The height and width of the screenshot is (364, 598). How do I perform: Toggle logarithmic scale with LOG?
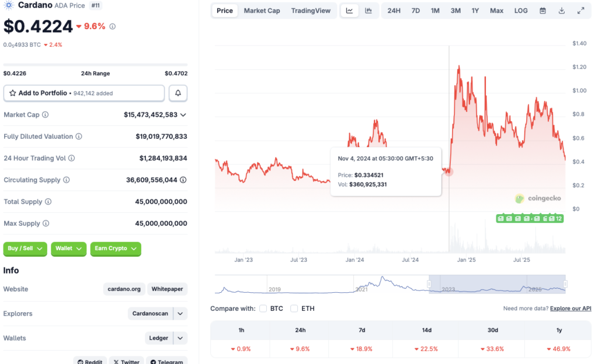(520, 10)
